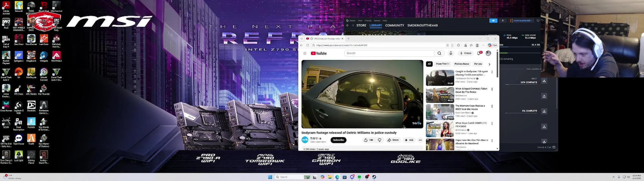Dislike the video with thumbs-down icon
The width and height of the screenshot is (644, 181).
tap(380, 140)
